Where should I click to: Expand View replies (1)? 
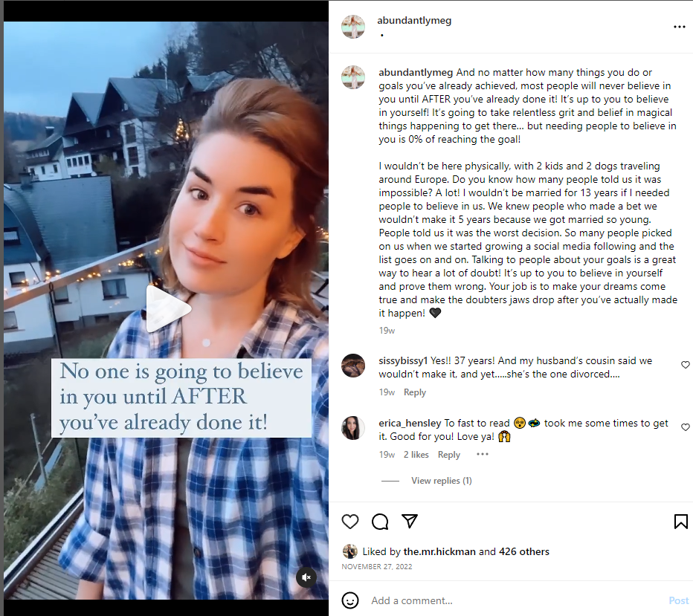tap(442, 481)
